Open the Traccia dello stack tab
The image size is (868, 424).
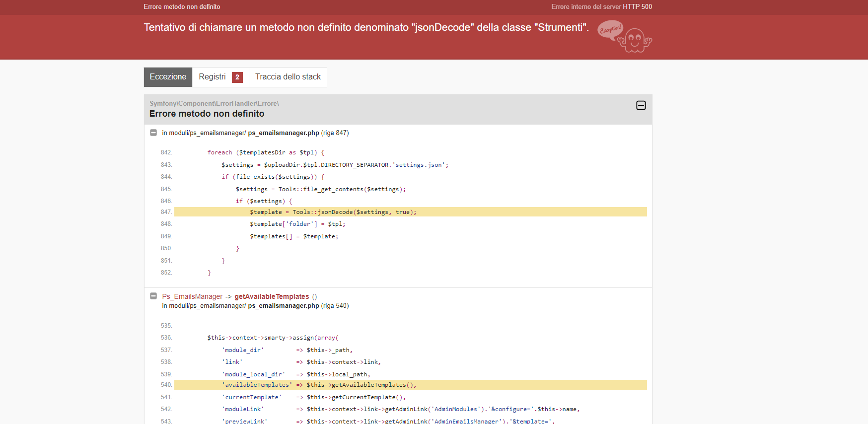pos(288,77)
